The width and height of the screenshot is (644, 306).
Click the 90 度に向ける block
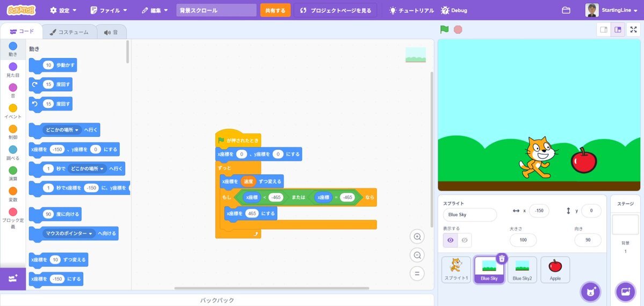pyautogui.click(x=55, y=214)
